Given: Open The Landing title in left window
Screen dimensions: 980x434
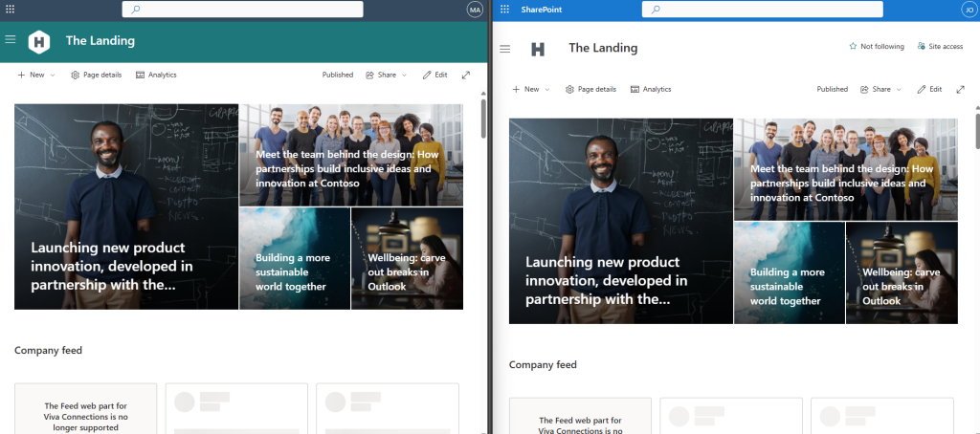Looking at the screenshot, I should pyautogui.click(x=100, y=41).
